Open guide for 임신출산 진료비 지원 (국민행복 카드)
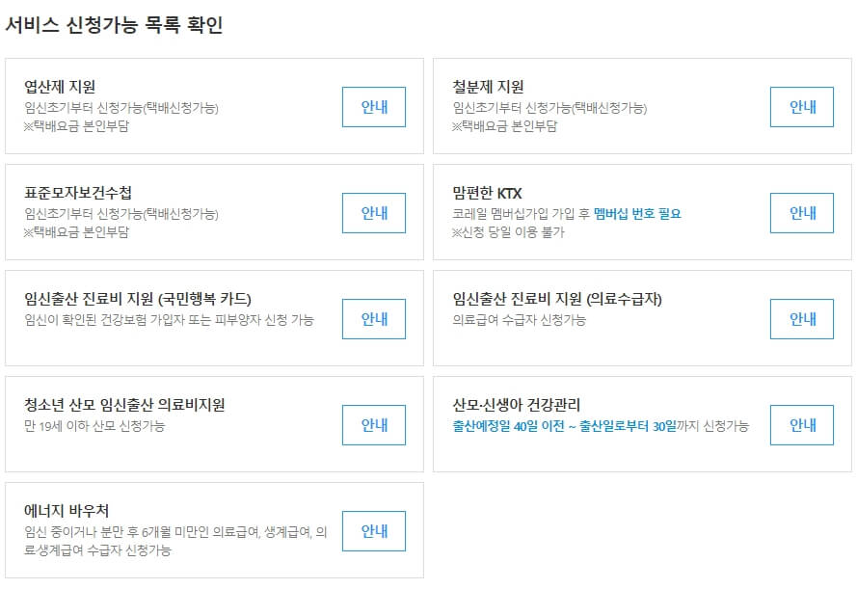The height and width of the screenshot is (616, 857). point(373,319)
